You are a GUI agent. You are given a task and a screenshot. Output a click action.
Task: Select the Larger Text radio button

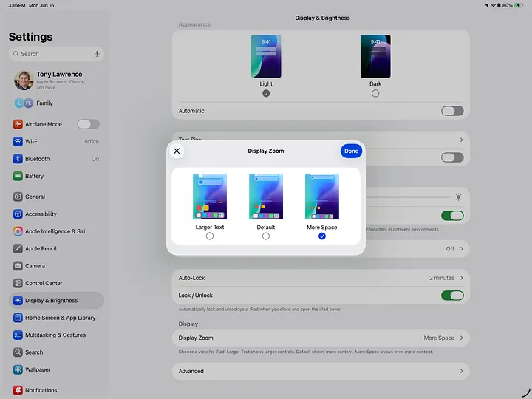(x=210, y=236)
